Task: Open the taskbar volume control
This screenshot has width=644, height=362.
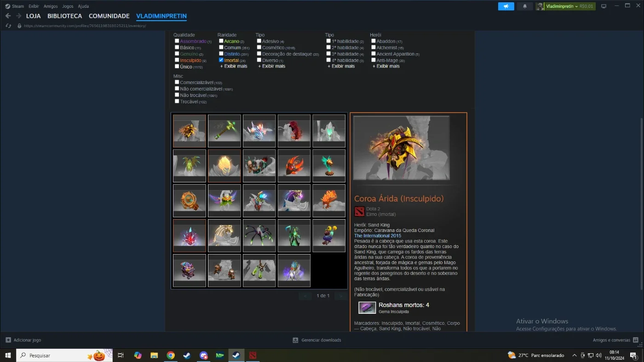Action: (598, 355)
